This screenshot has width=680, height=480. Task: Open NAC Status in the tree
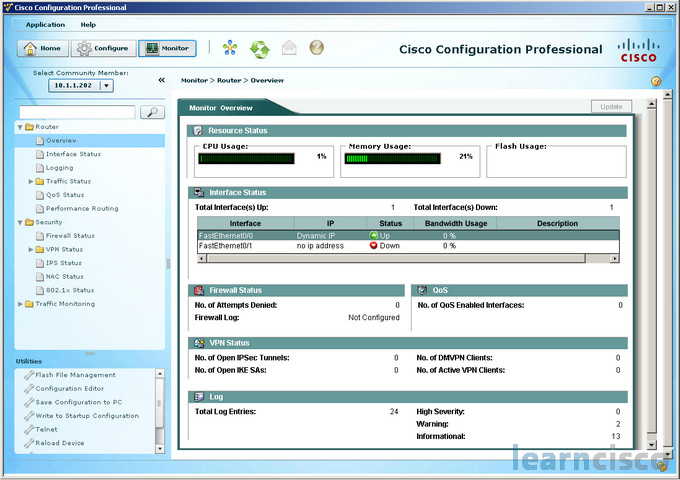pos(65,277)
